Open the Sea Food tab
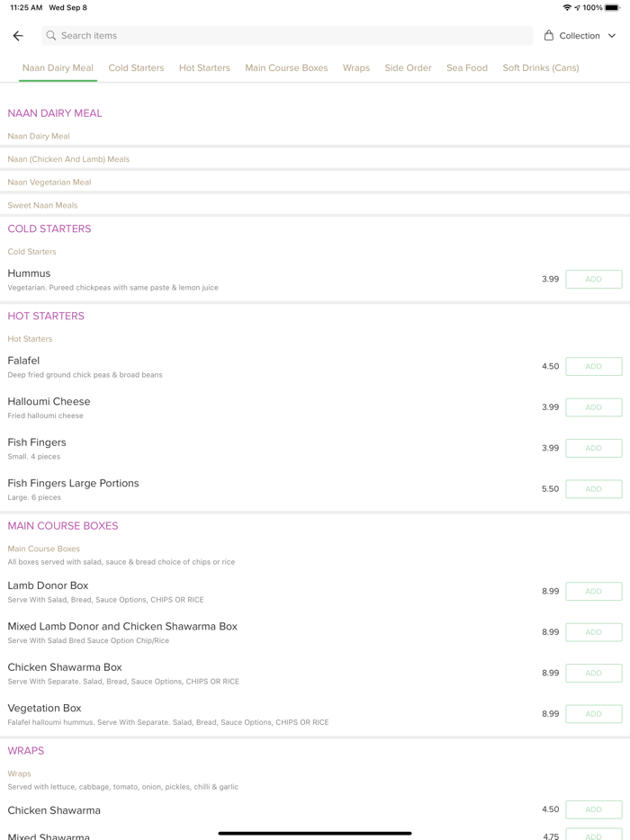 pos(467,67)
